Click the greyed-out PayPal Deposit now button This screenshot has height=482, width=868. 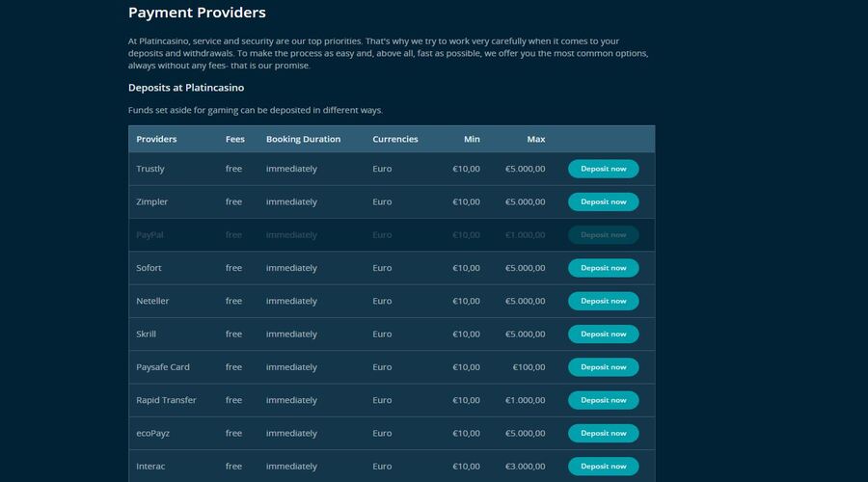point(604,234)
